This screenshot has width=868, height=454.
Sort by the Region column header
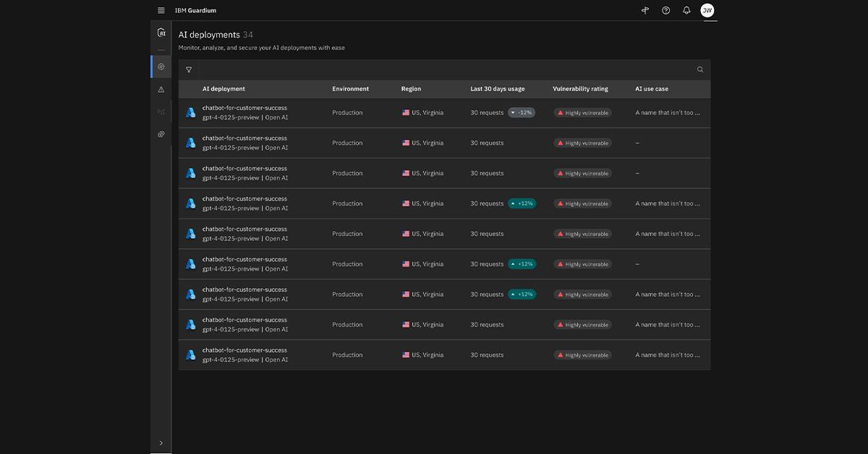[x=411, y=89]
